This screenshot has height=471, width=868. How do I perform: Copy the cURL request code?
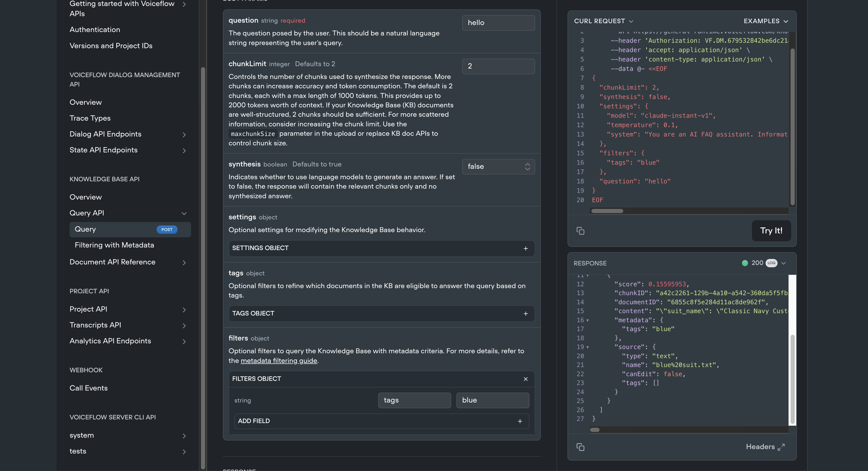pyautogui.click(x=580, y=231)
